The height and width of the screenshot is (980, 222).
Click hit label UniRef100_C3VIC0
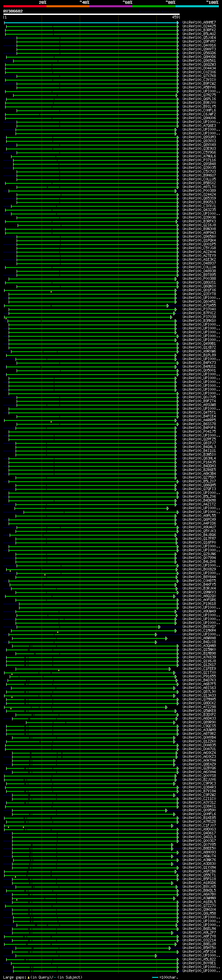pyautogui.click(x=199, y=80)
